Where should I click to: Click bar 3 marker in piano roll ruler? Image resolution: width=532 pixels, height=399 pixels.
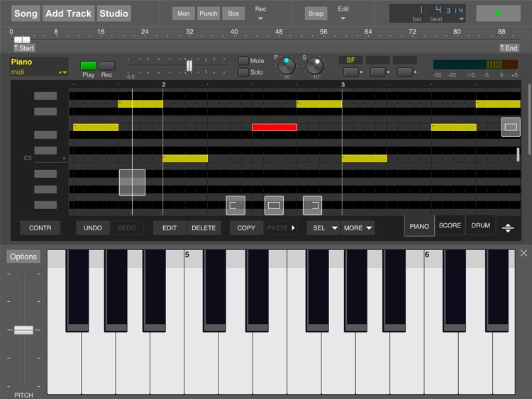point(343,85)
